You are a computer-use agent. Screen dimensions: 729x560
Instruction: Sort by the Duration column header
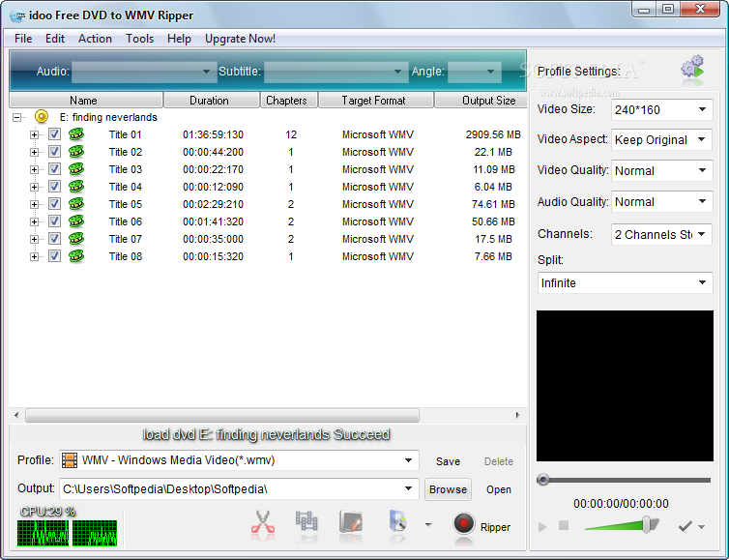point(212,100)
